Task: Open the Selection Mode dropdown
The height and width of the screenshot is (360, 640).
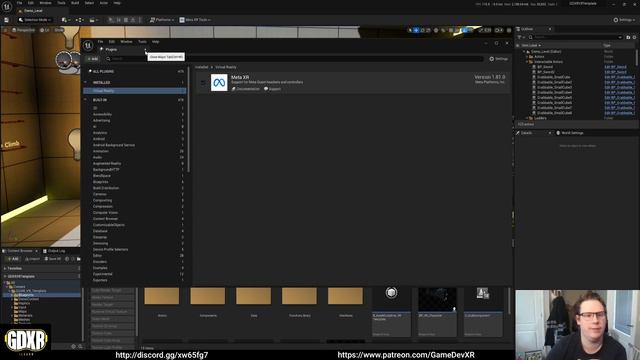Action: pos(35,20)
